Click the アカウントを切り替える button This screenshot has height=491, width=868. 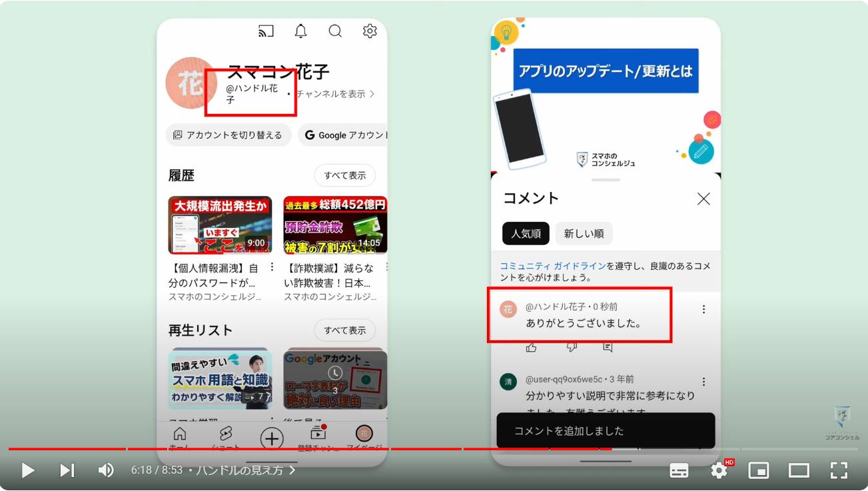pyautogui.click(x=228, y=135)
